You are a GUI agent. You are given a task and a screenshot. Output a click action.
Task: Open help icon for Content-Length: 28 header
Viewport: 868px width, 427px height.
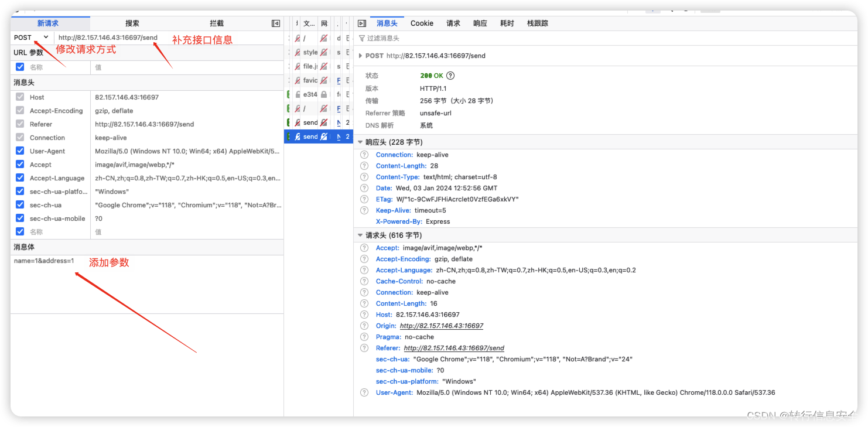tap(364, 166)
